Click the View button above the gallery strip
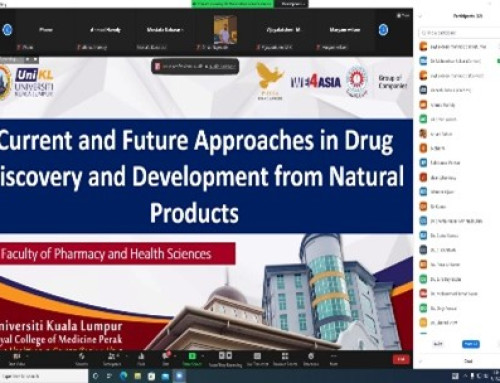The height and width of the screenshot is (383, 500). [403, 15]
